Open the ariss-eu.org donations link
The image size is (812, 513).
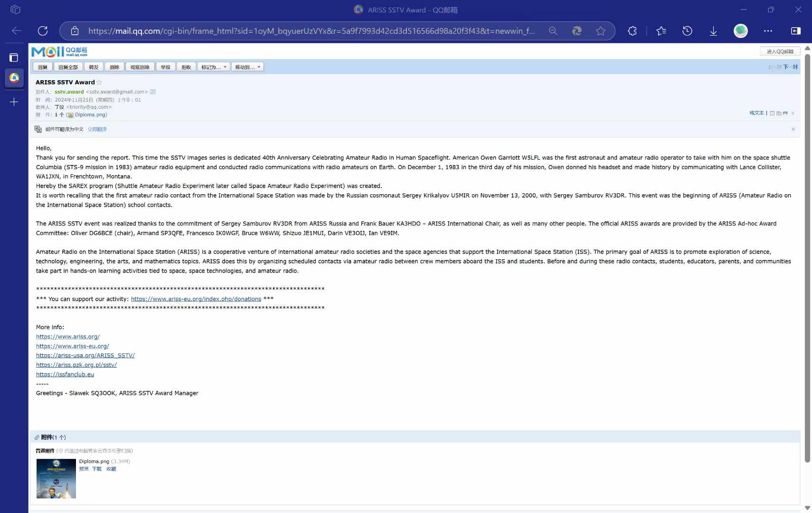[196, 299]
